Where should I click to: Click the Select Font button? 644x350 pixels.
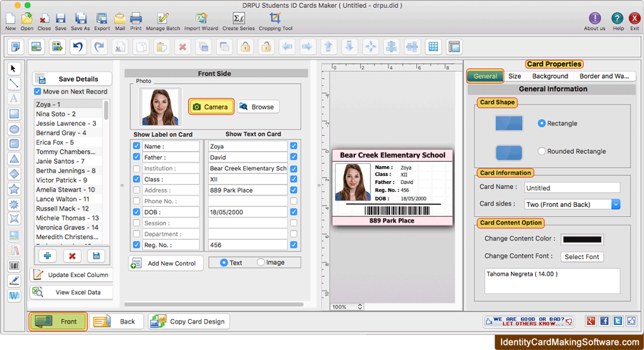click(x=582, y=257)
